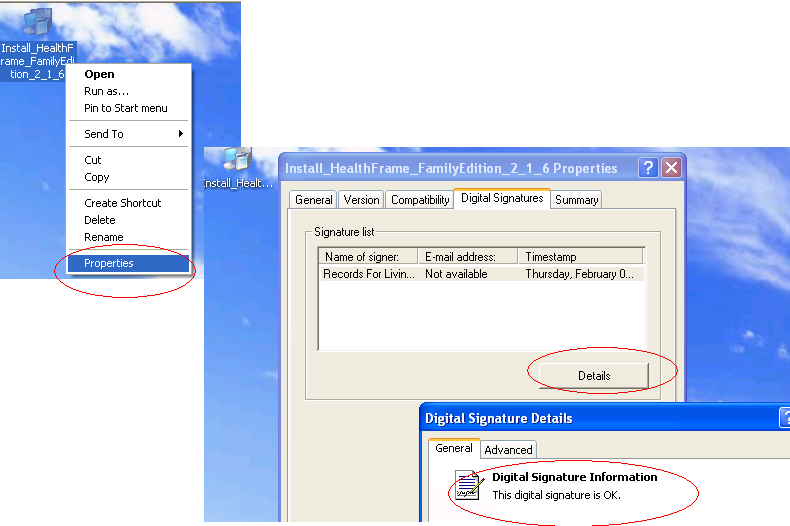790x526 pixels.
Task: Click 'This digital signature is OK.' text
Action: tap(556, 495)
